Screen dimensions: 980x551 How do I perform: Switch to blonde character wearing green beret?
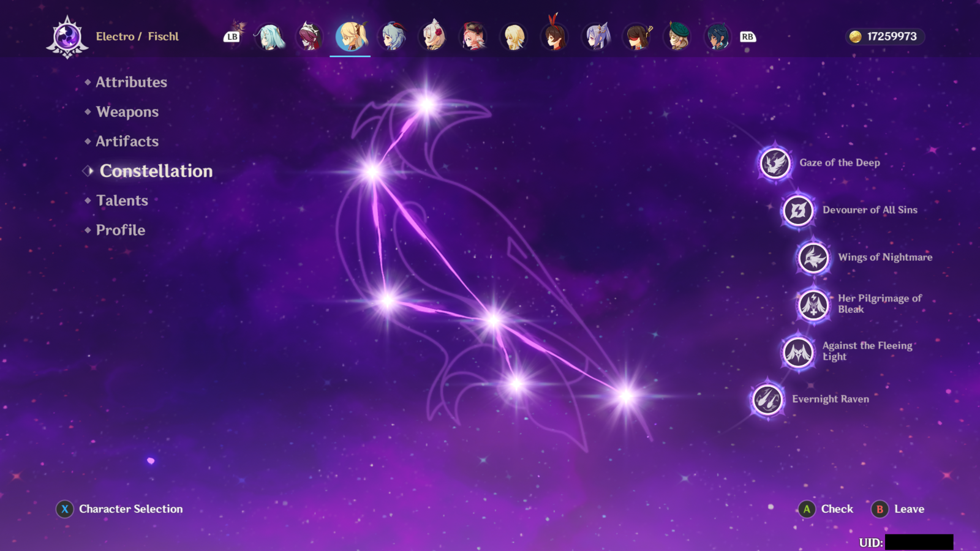pos(677,37)
